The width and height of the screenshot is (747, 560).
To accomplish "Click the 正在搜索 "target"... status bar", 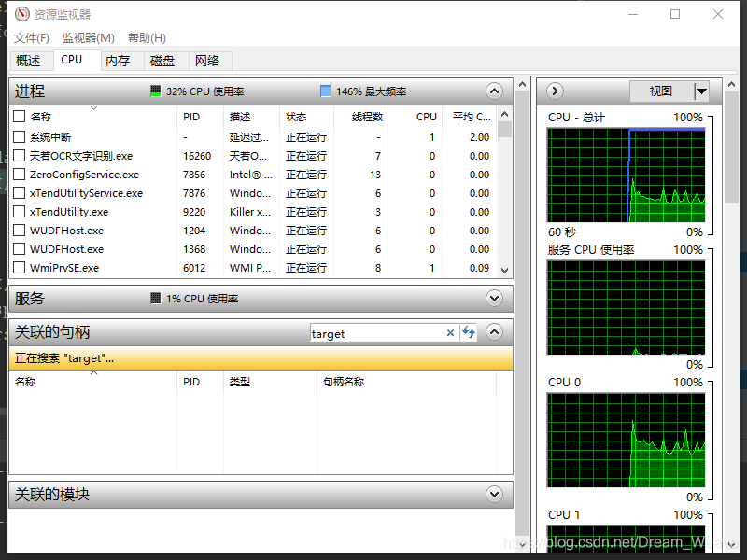I will click(261, 358).
